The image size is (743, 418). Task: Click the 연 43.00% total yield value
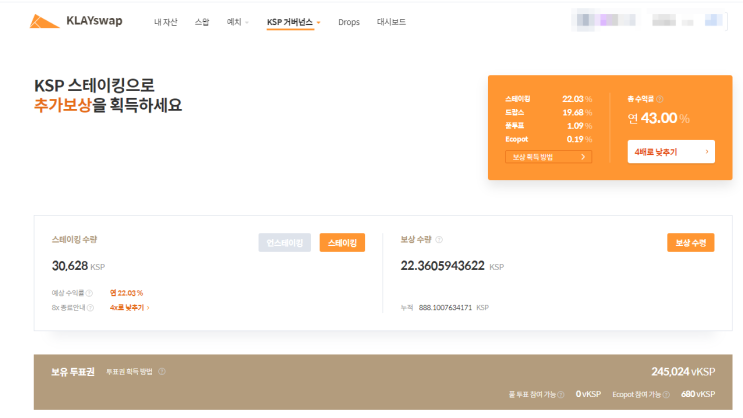click(658, 118)
